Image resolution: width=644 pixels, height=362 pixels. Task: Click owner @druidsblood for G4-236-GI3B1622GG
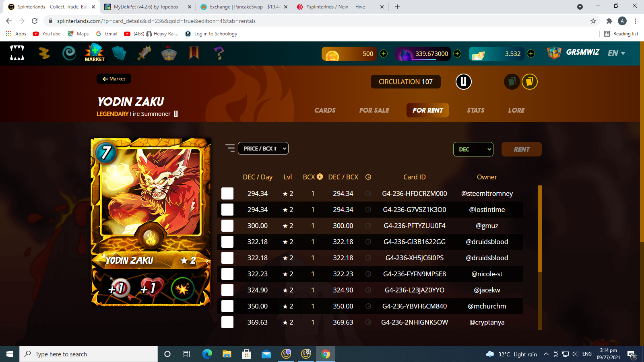click(487, 242)
